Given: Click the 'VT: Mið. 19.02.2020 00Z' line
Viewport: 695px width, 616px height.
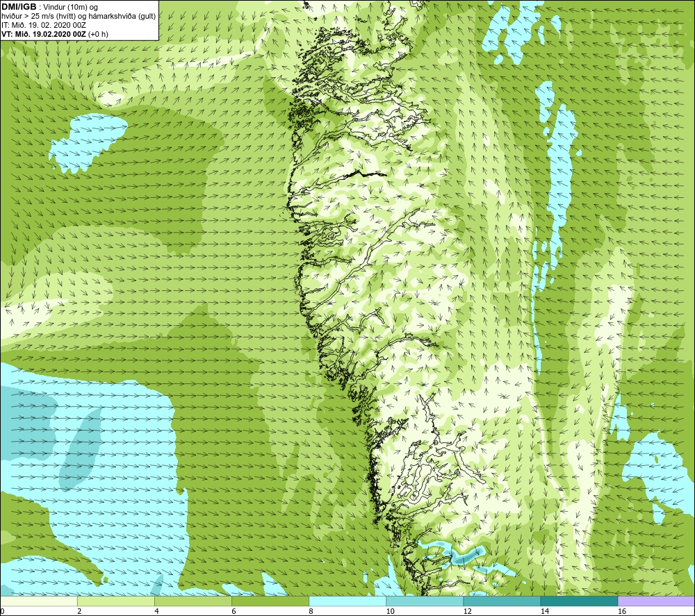Looking at the screenshot, I should pos(44,34).
